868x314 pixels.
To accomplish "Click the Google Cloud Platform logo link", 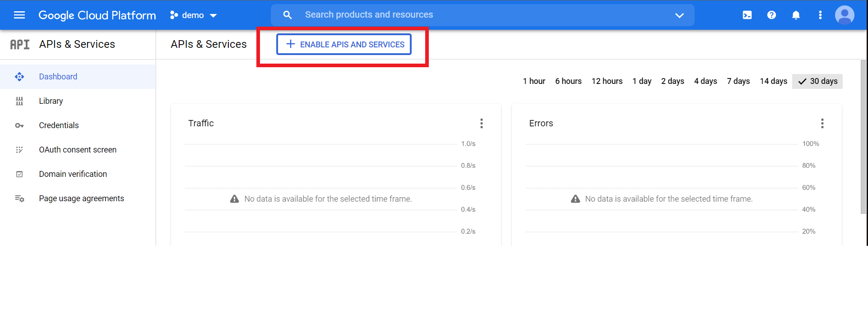I will pyautogui.click(x=97, y=15).
